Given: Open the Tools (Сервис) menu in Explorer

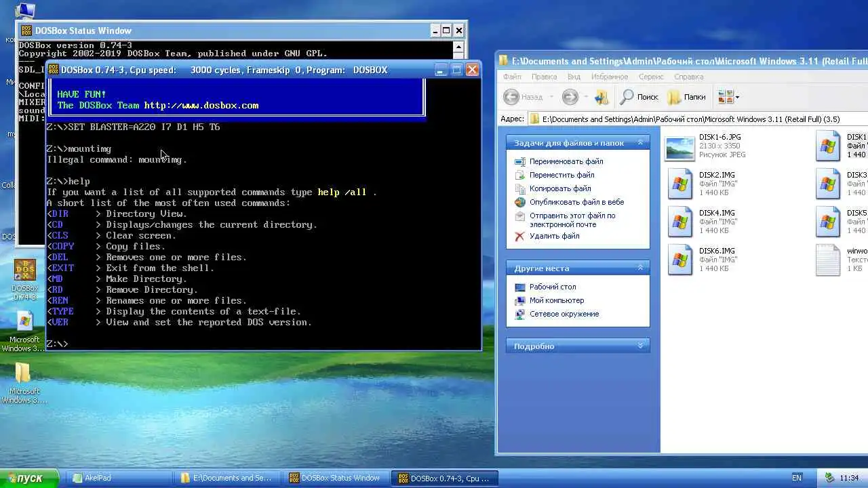Looking at the screenshot, I should [651, 77].
